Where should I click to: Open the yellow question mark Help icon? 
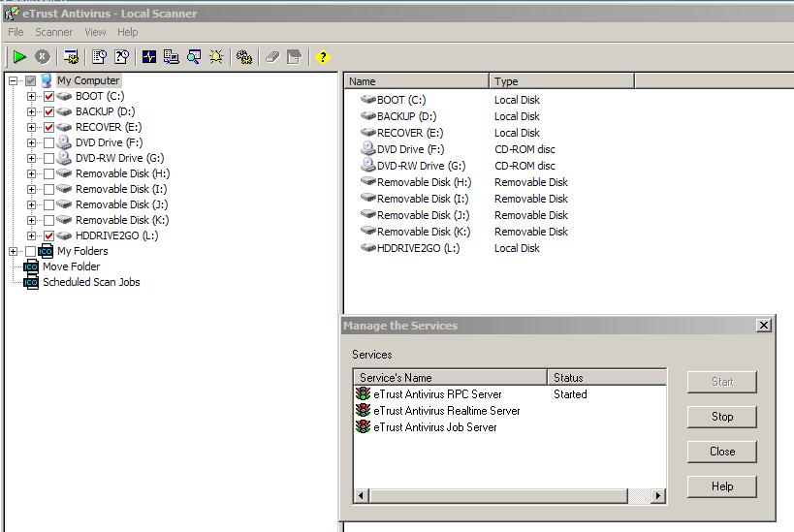coord(323,57)
